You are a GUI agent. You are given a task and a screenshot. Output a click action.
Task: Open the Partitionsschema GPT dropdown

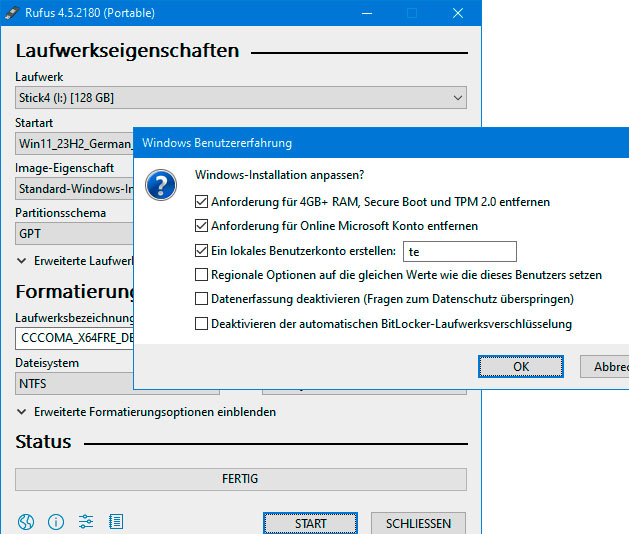point(74,233)
